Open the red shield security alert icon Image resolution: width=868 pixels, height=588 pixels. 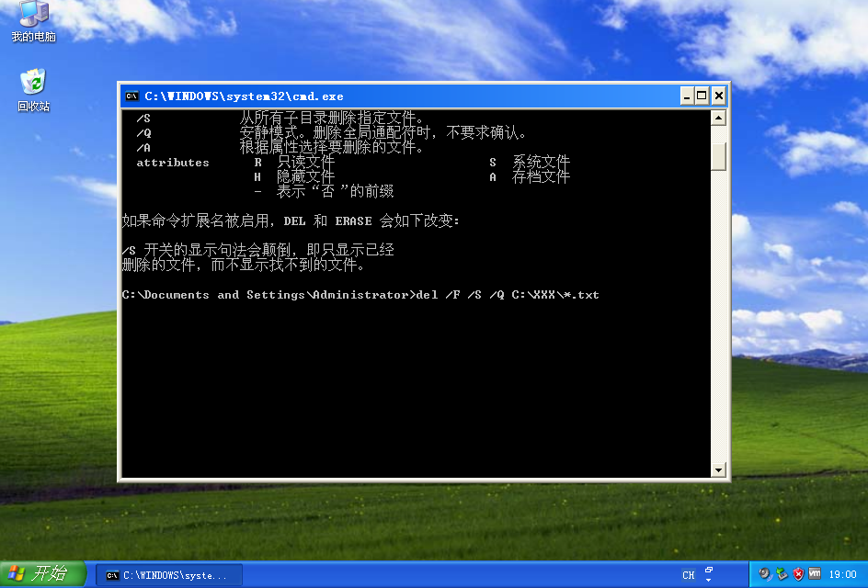pos(798,574)
